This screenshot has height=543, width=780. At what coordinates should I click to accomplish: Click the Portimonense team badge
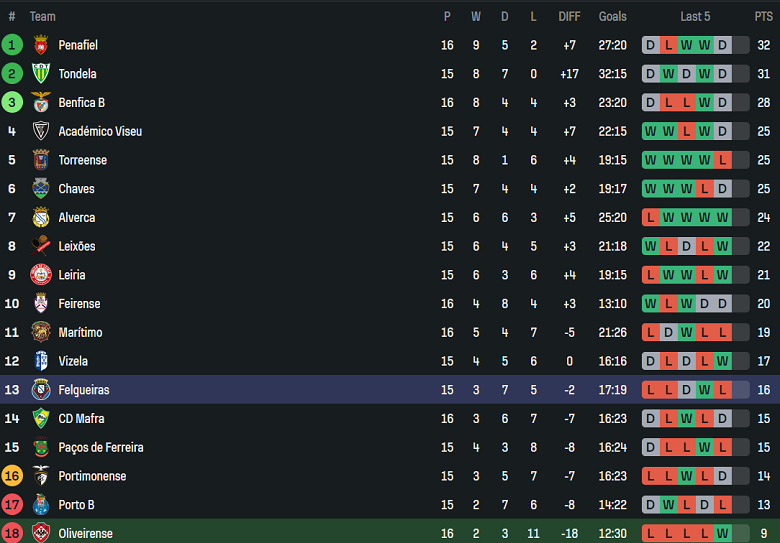pyautogui.click(x=41, y=476)
